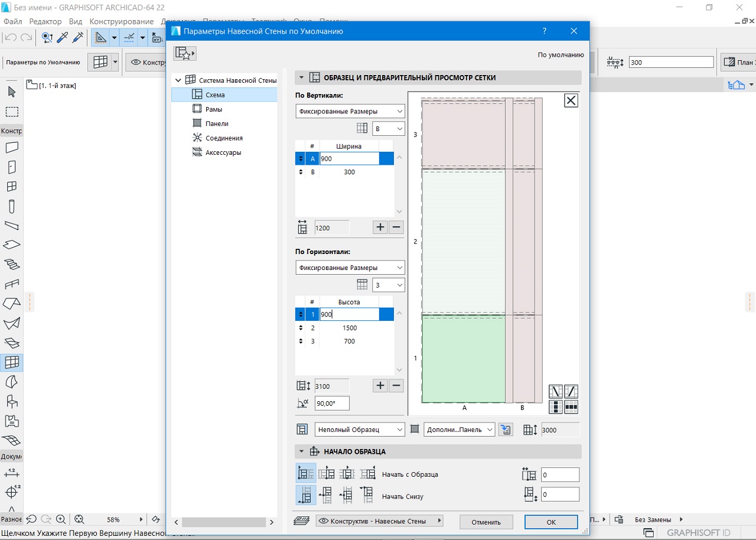Open the Панели (Panels) settings page
The image size is (756, 540).
click(217, 123)
